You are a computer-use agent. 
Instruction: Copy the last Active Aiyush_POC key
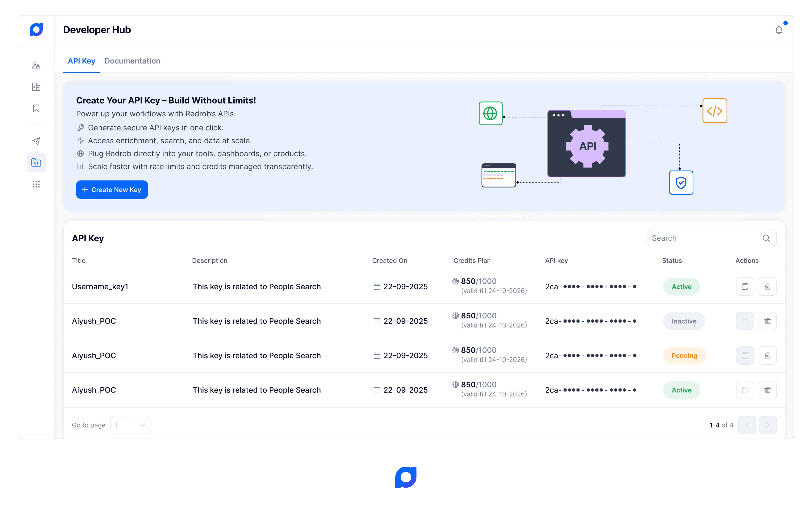coord(745,390)
